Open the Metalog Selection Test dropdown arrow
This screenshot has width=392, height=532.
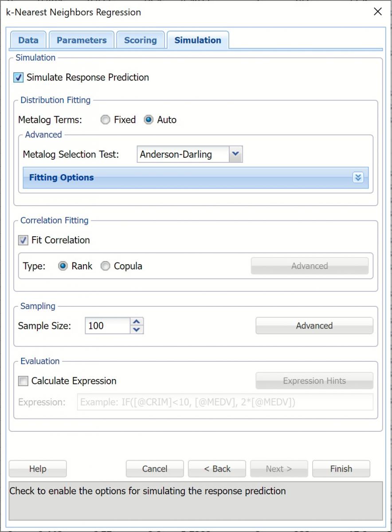235,154
